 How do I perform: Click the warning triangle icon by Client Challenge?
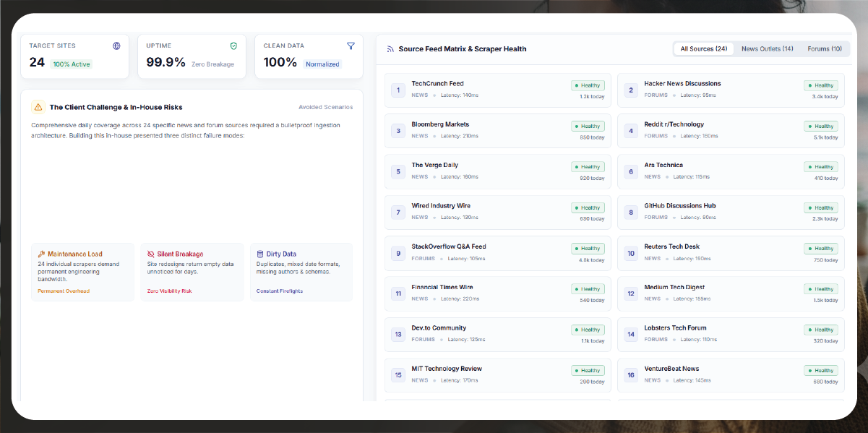(x=38, y=107)
